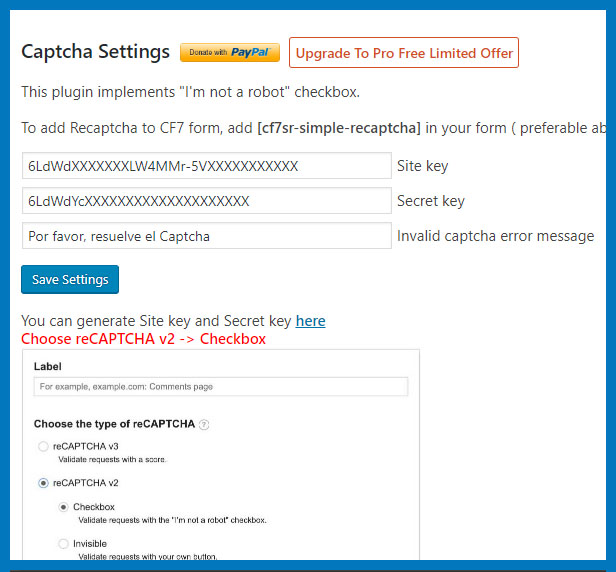Click 'Validate requests with your own button.' text
Screen dimensions: 616x572
pos(147,556)
